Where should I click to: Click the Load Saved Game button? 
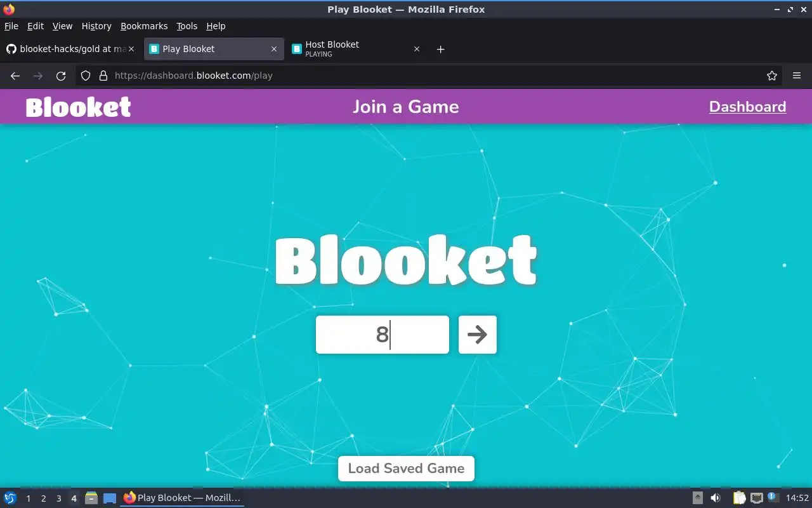[406, 469]
